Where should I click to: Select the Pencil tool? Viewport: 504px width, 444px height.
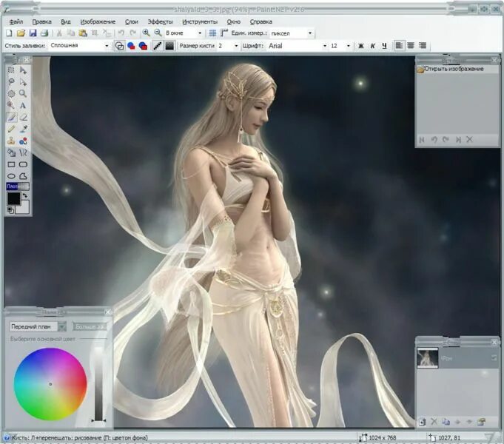point(11,129)
